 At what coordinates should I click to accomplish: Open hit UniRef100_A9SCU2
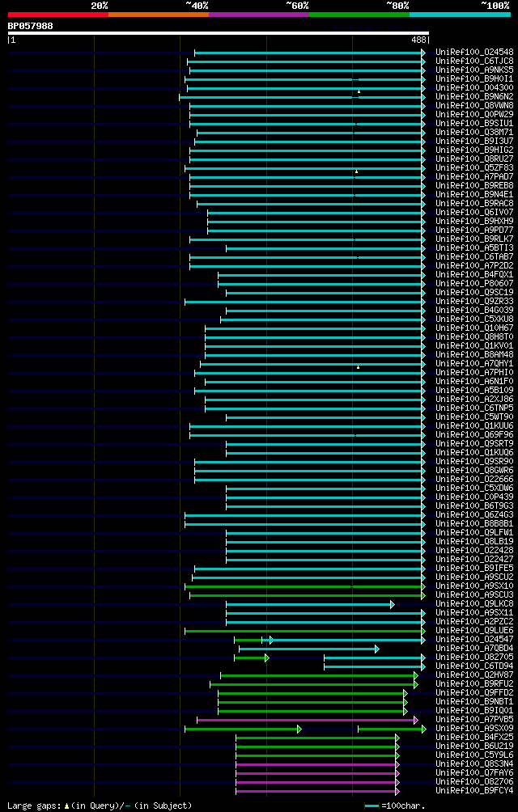click(x=474, y=577)
